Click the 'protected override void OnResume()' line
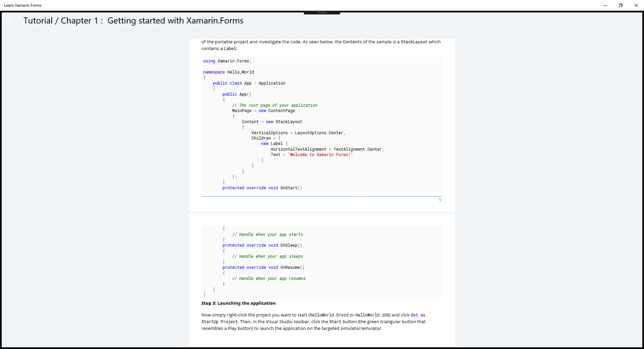Image resolution: width=644 pixels, height=349 pixels. point(263,267)
